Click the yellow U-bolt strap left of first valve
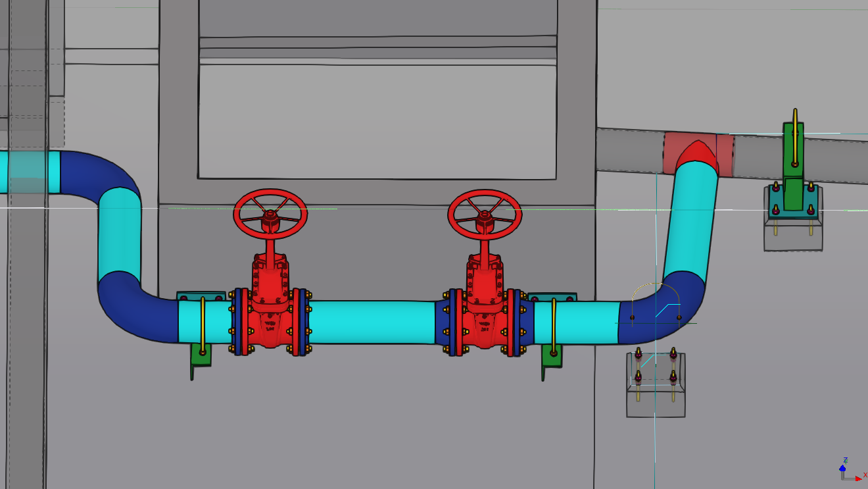The height and width of the screenshot is (489, 868). (x=203, y=326)
